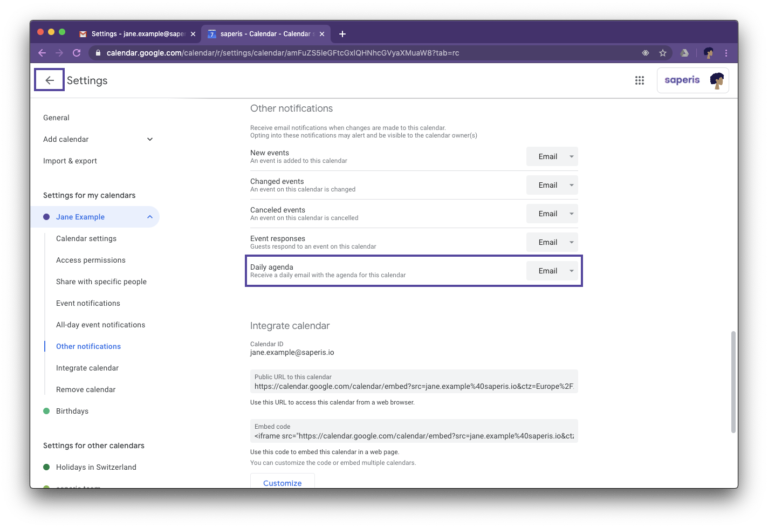
Task: Click the Customize button
Action: pyautogui.click(x=282, y=482)
